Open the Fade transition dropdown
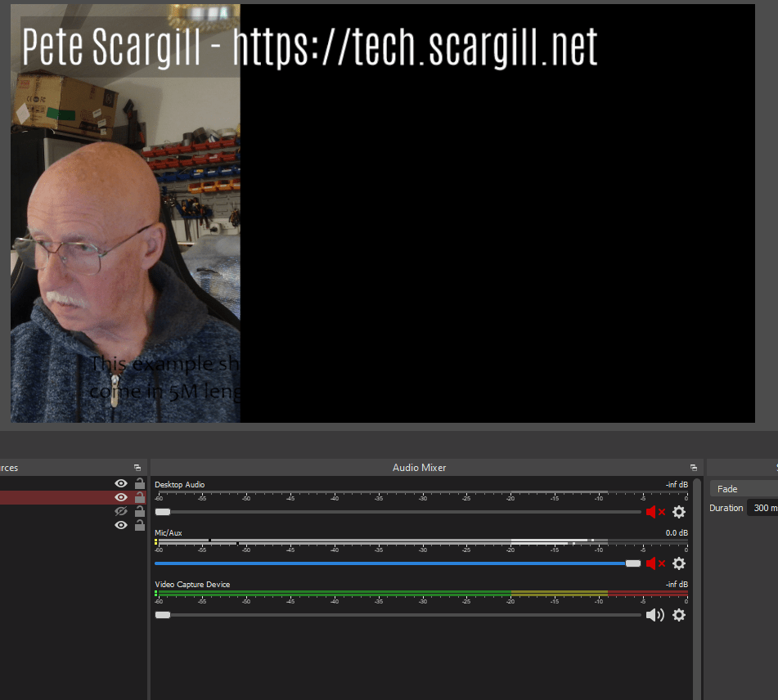 tap(743, 489)
